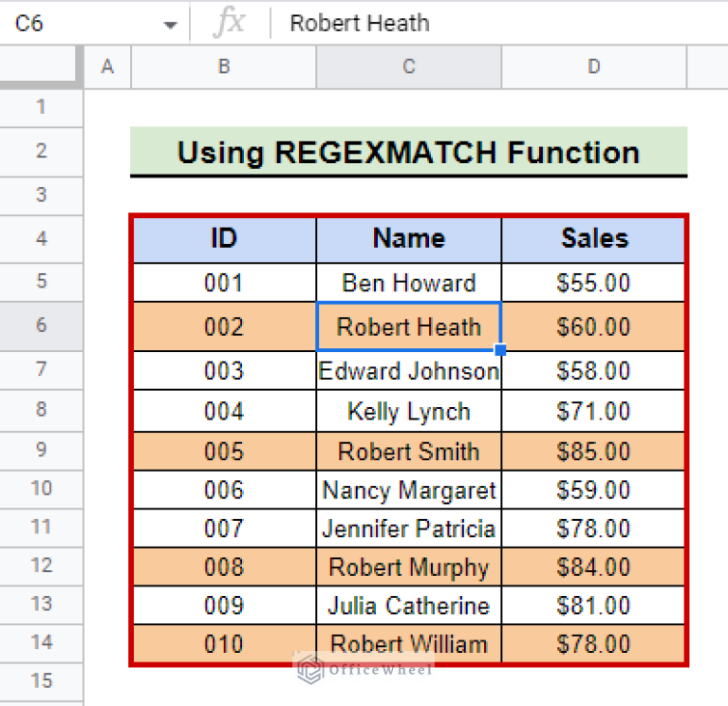Click the fill handle on cell C6
Viewport: 728px width, 706px height.
(x=500, y=350)
